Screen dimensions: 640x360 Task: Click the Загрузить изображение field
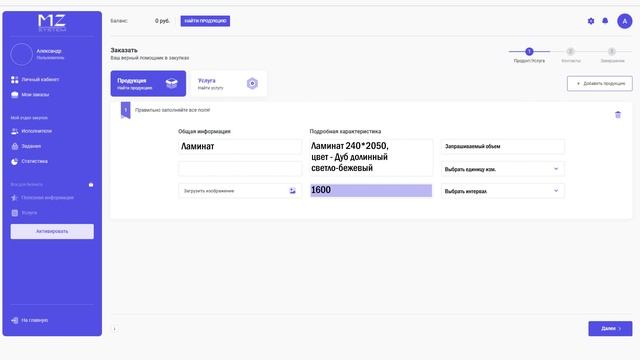[x=240, y=191]
